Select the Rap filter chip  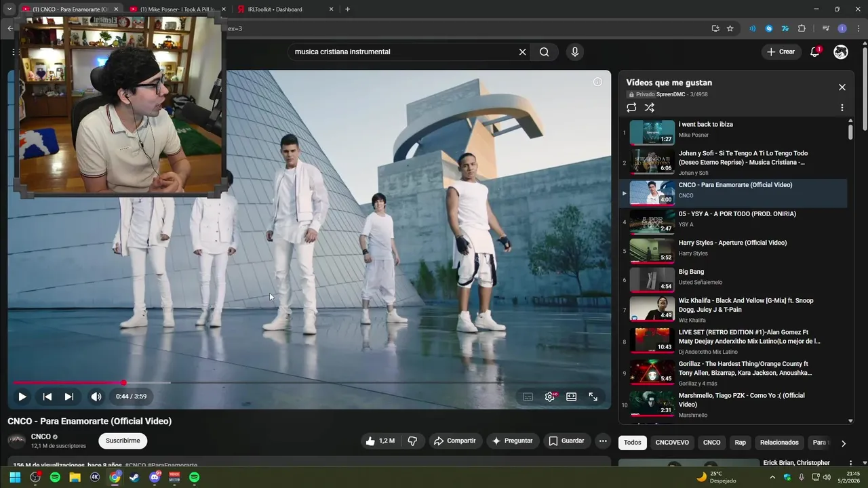(740, 443)
